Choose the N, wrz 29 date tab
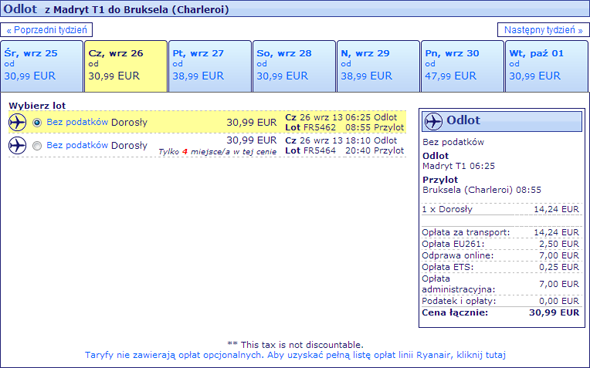590x368 pixels. coord(379,66)
